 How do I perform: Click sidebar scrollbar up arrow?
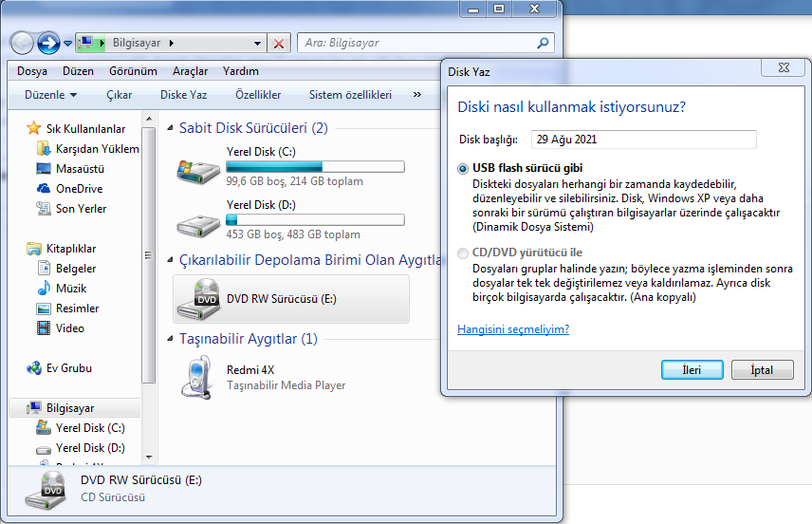click(x=149, y=119)
